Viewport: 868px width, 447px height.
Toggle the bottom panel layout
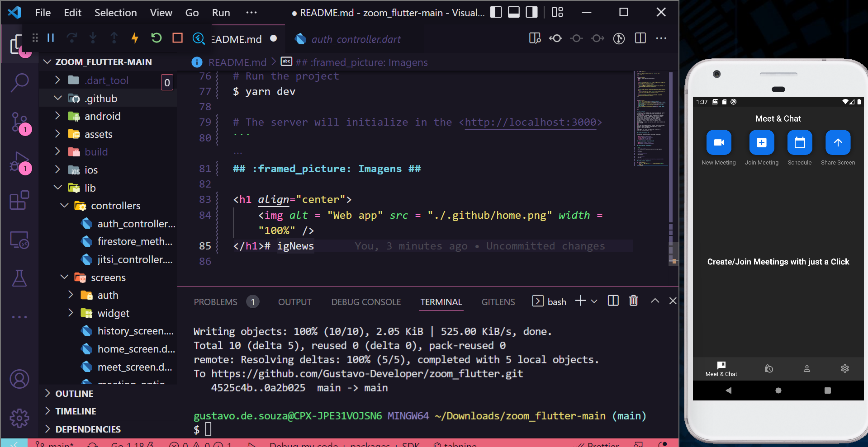point(514,12)
